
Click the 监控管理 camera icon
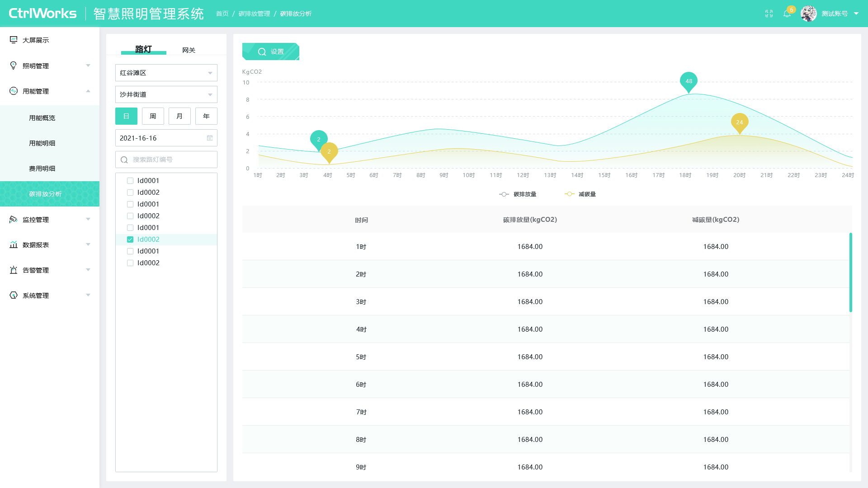pyautogui.click(x=14, y=219)
